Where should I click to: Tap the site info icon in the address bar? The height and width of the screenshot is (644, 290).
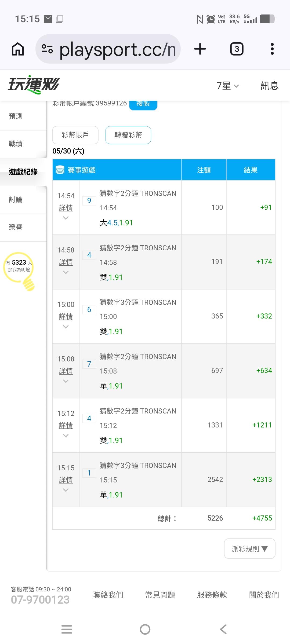coord(47,49)
